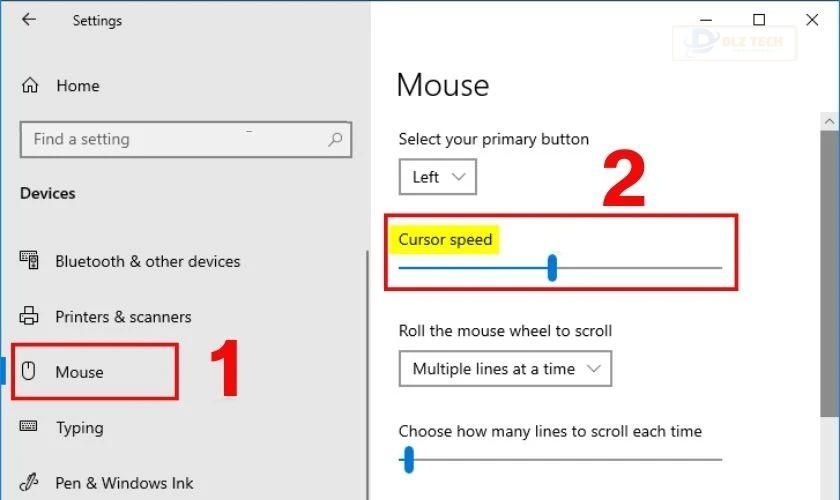This screenshot has width=840, height=500.
Task: Maximize the Settings window
Action: click(x=759, y=20)
